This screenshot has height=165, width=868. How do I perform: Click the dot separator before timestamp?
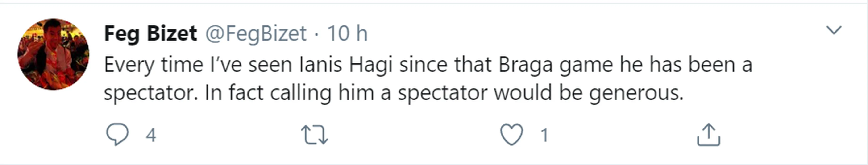(316, 34)
